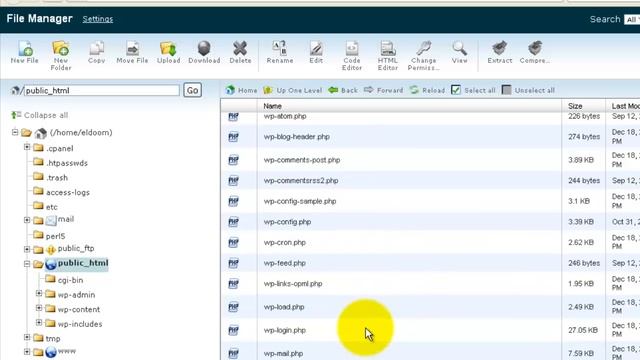
Task: Launch the HTML Editor
Action: pyautogui.click(x=388, y=56)
